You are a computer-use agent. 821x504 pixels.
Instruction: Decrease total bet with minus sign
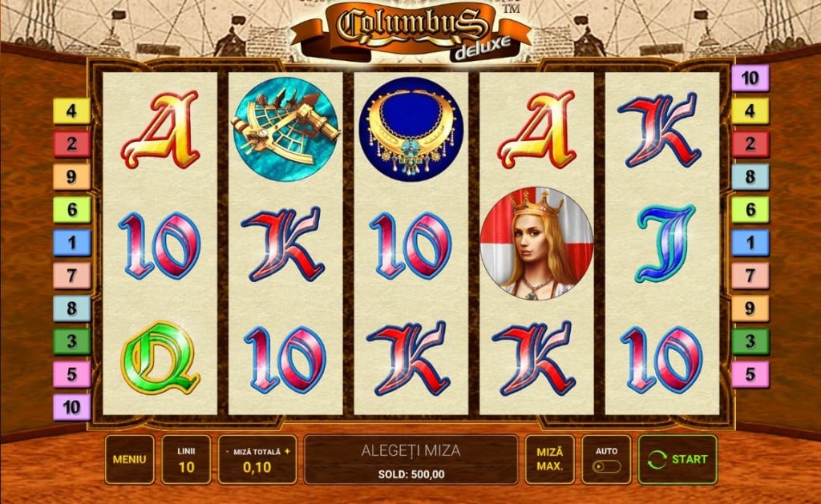pyautogui.click(x=227, y=451)
